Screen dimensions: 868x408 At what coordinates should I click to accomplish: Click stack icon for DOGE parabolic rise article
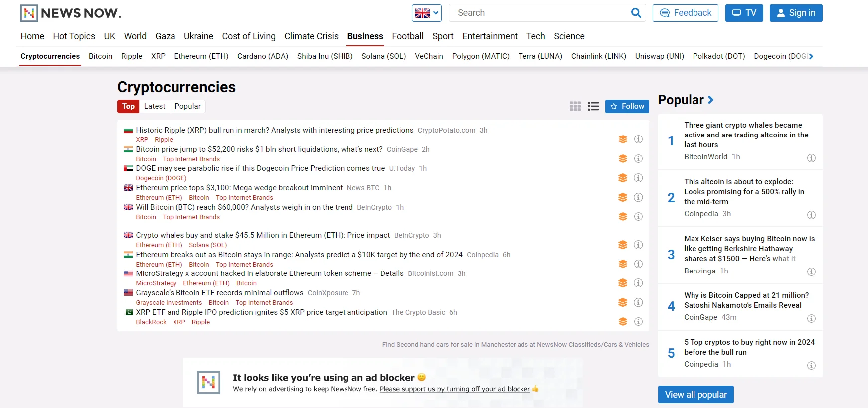pyautogui.click(x=623, y=178)
